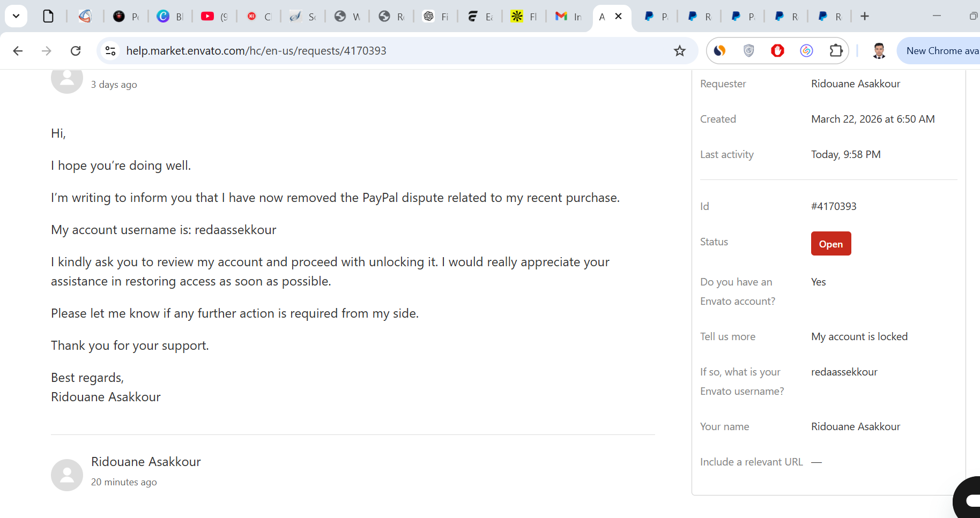Open the Extensions puzzle-piece menu
Image resolution: width=980 pixels, height=518 pixels.
836,51
